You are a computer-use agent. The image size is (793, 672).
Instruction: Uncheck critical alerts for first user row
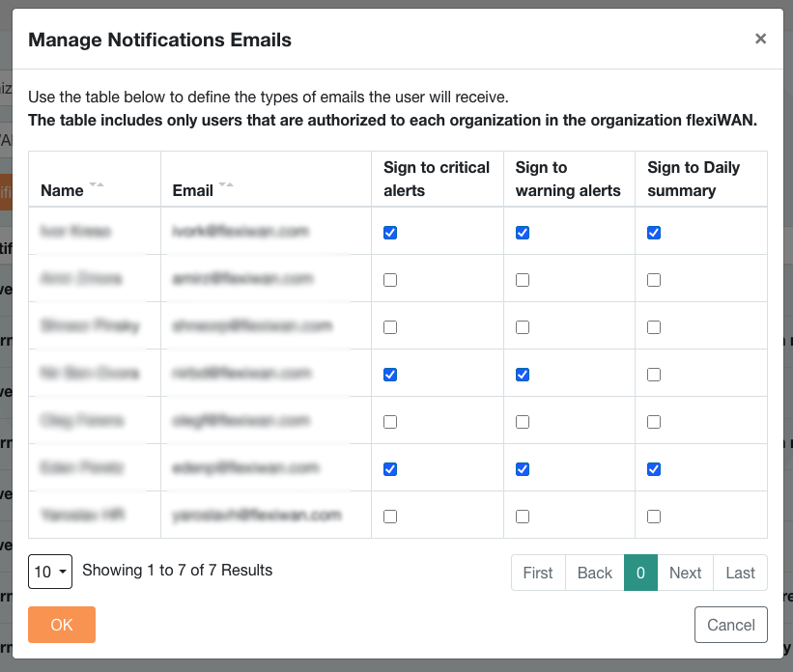click(390, 233)
